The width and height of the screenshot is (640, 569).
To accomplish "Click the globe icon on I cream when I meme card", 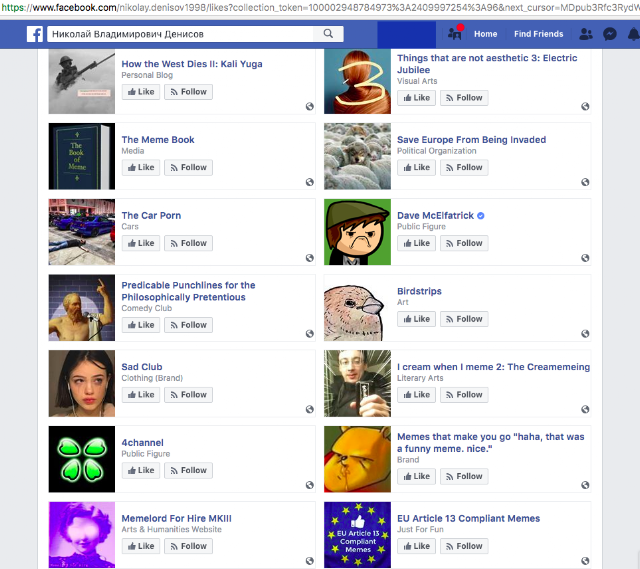I will tap(585, 409).
